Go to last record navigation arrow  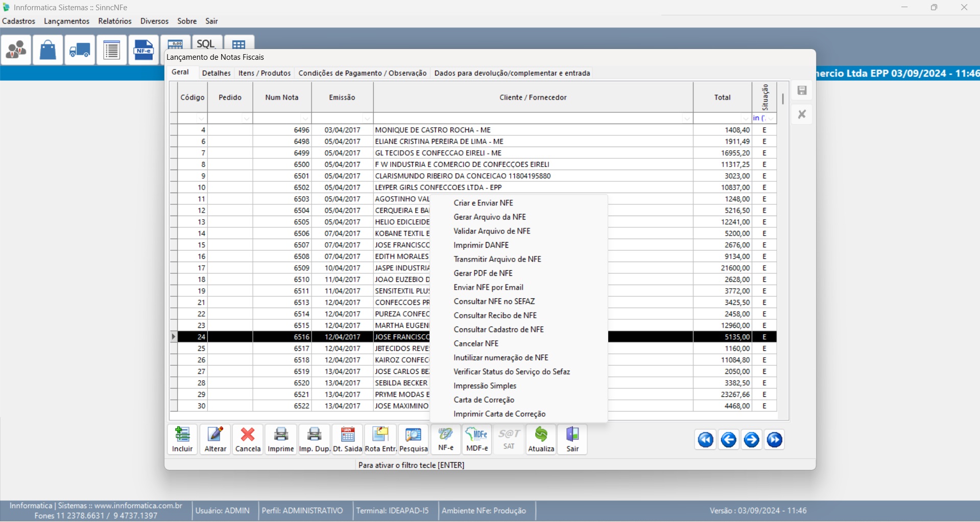pyautogui.click(x=775, y=440)
